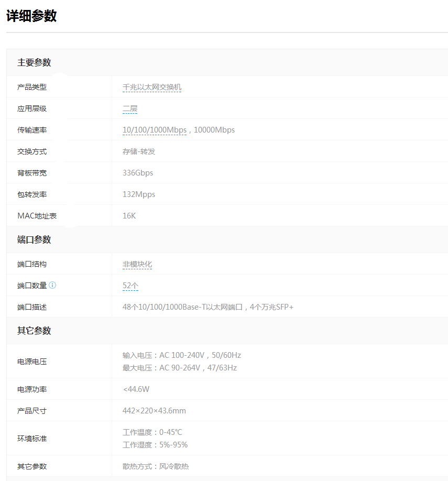The height and width of the screenshot is (481, 448).
Task: Click the 散热方式:风冷散热 text
Action: click(x=156, y=466)
